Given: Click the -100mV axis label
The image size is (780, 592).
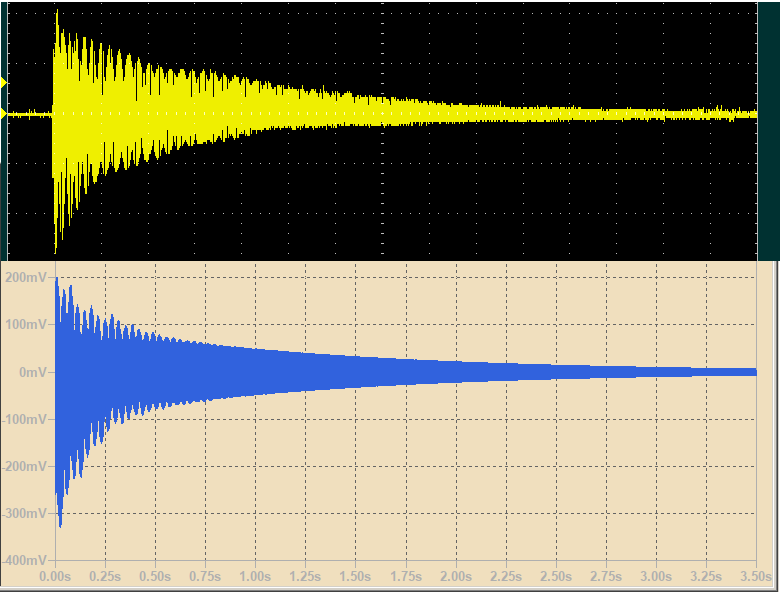Looking at the screenshot, I should pos(24,419).
